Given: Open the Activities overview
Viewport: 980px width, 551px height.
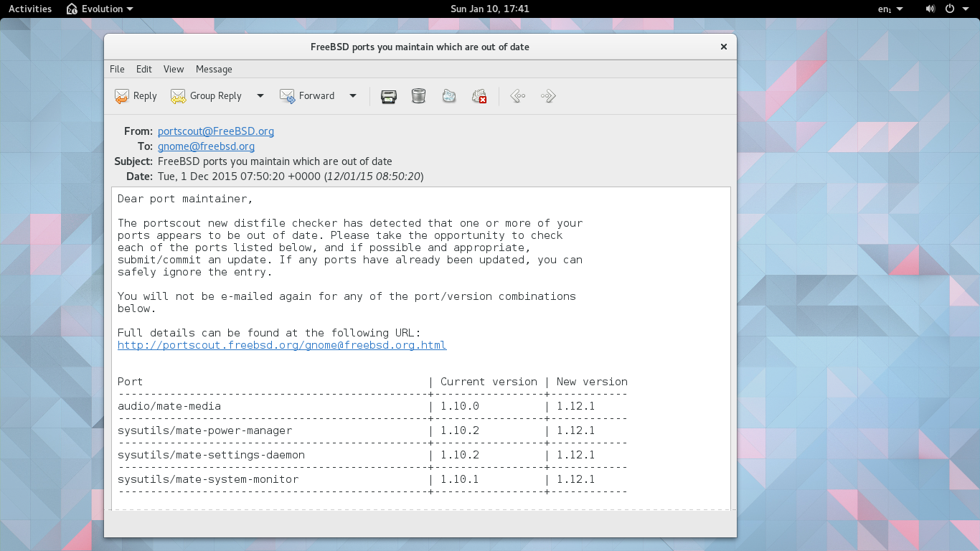Looking at the screenshot, I should 30,9.
